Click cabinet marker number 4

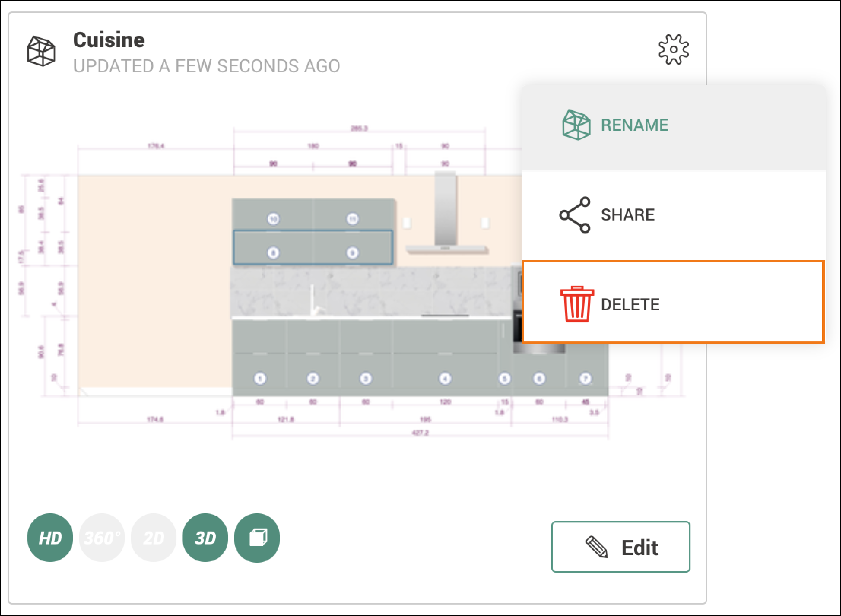click(x=445, y=379)
